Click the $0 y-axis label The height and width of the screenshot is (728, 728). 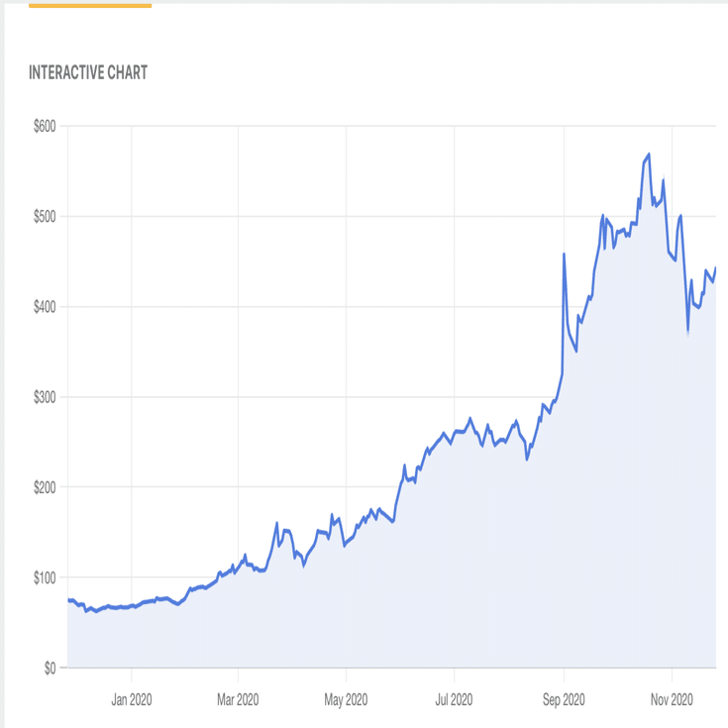50,668
